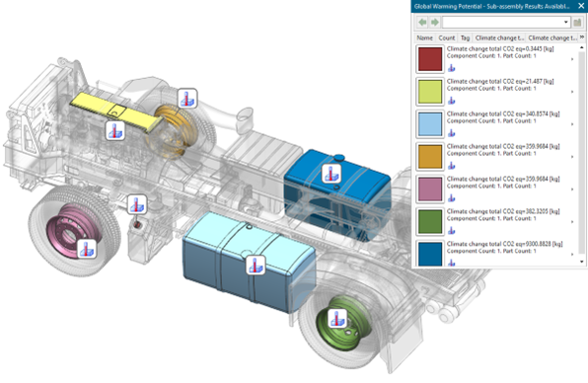Sort by the Count column header
This screenshot has width=588, height=383.
[x=447, y=38]
